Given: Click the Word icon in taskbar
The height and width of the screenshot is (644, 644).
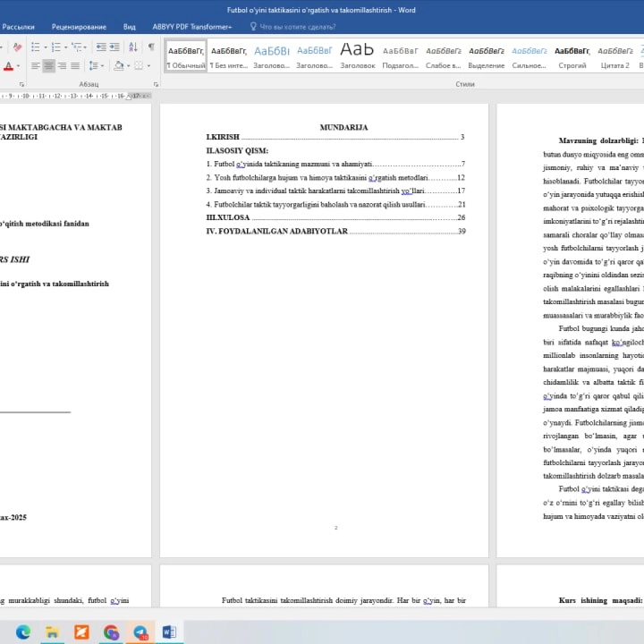Looking at the screenshot, I should pos(169,631).
